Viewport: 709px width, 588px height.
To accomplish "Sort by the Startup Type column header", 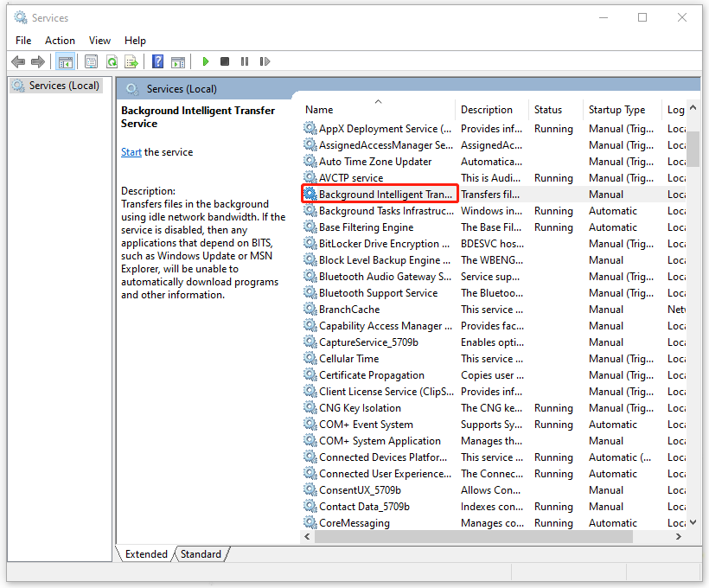I will point(616,110).
